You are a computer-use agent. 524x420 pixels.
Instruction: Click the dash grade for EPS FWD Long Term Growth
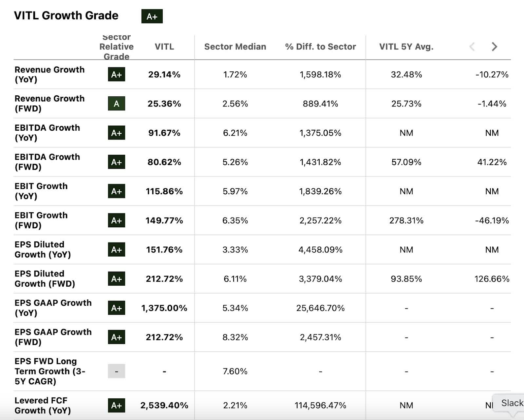116,371
